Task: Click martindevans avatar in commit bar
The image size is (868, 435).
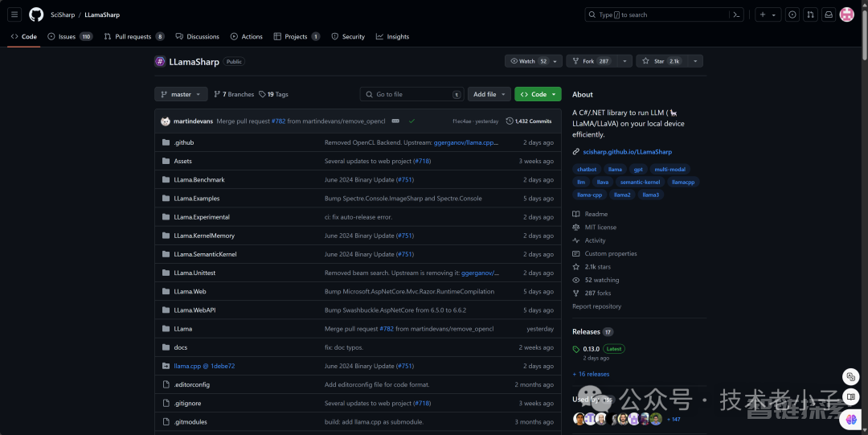Action: [165, 121]
